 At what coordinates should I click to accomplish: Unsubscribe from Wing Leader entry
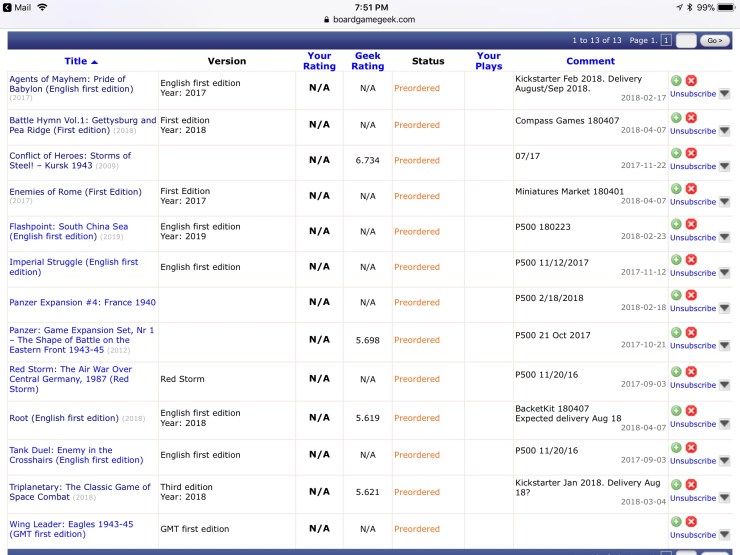(x=693, y=535)
